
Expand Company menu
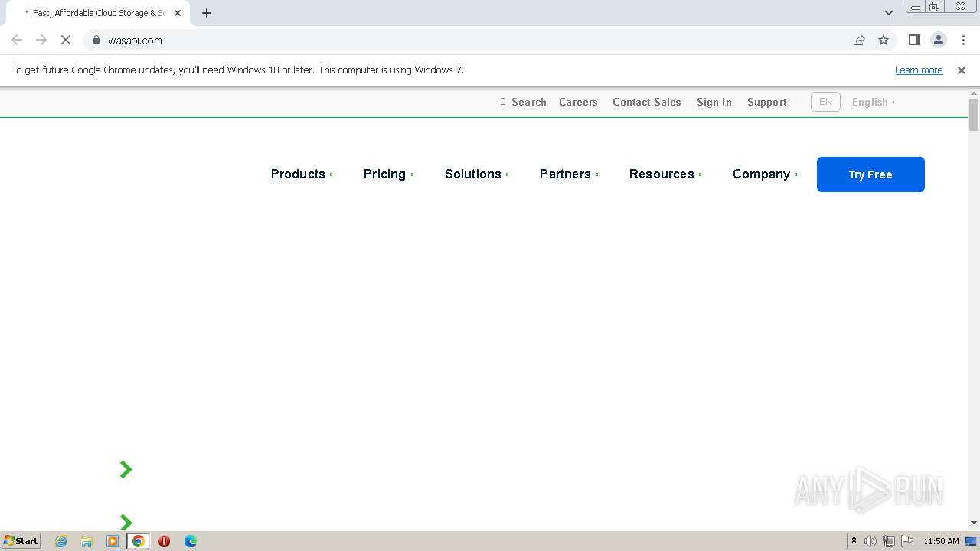coord(765,174)
